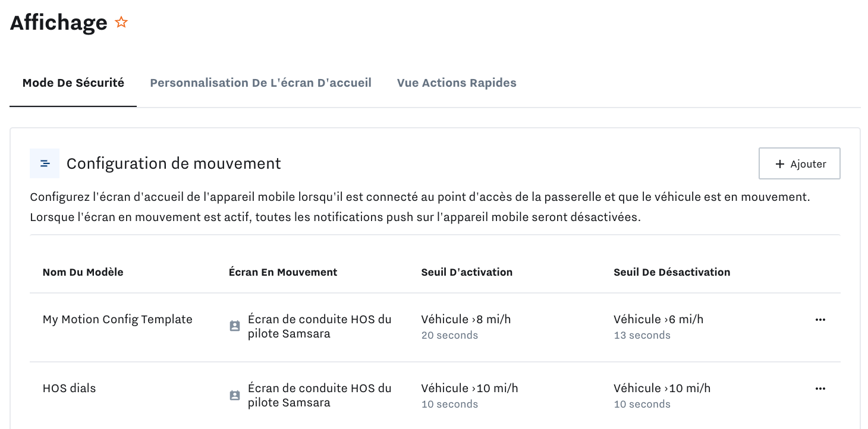The width and height of the screenshot is (868, 429).
Task: Click the ID badge icon on HOS dials row
Action: 235,395
